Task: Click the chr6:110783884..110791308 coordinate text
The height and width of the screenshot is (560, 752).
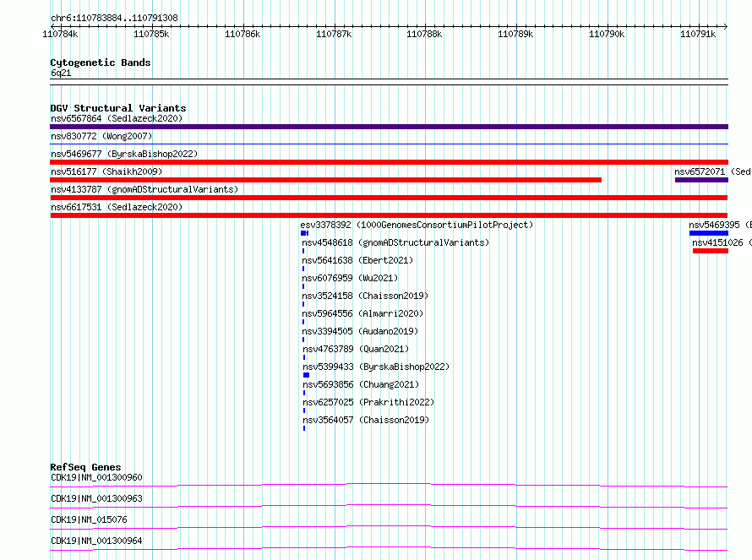Action: (114, 18)
